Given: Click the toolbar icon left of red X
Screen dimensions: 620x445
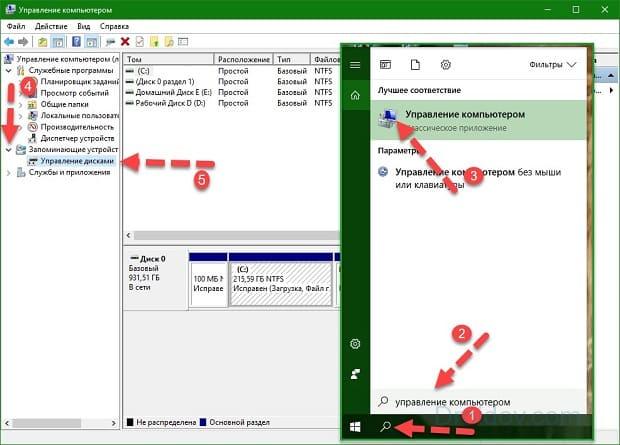Looking at the screenshot, I should 111,42.
